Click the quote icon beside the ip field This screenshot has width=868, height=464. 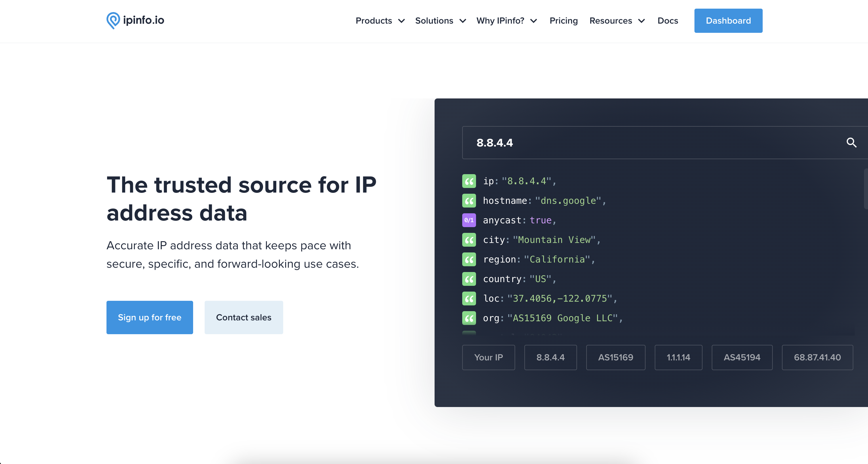(469, 181)
